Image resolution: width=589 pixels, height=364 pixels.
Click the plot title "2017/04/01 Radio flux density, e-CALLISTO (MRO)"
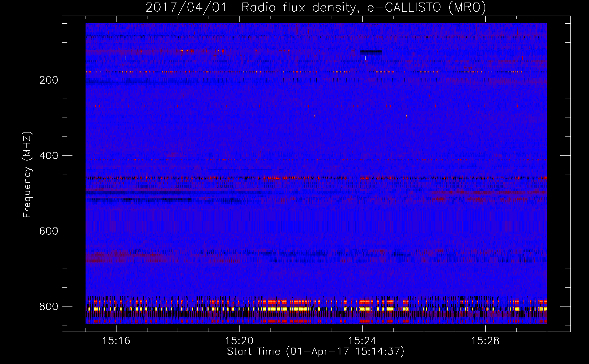click(316, 7)
